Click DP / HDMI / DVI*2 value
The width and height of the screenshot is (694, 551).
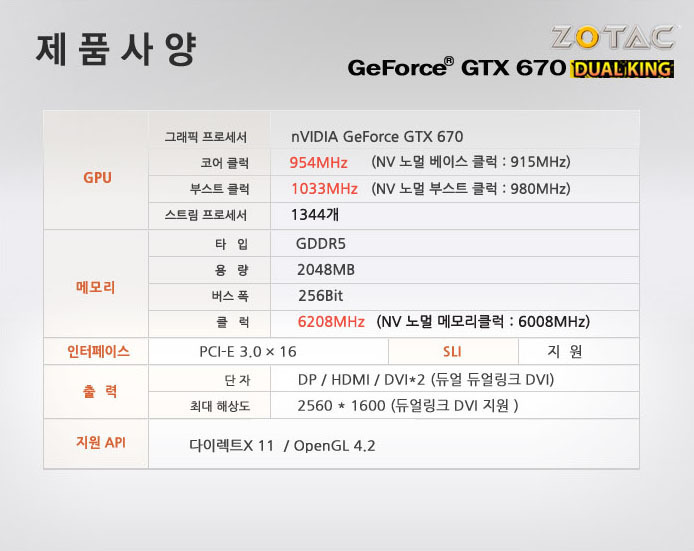click(x=426, y=380)
